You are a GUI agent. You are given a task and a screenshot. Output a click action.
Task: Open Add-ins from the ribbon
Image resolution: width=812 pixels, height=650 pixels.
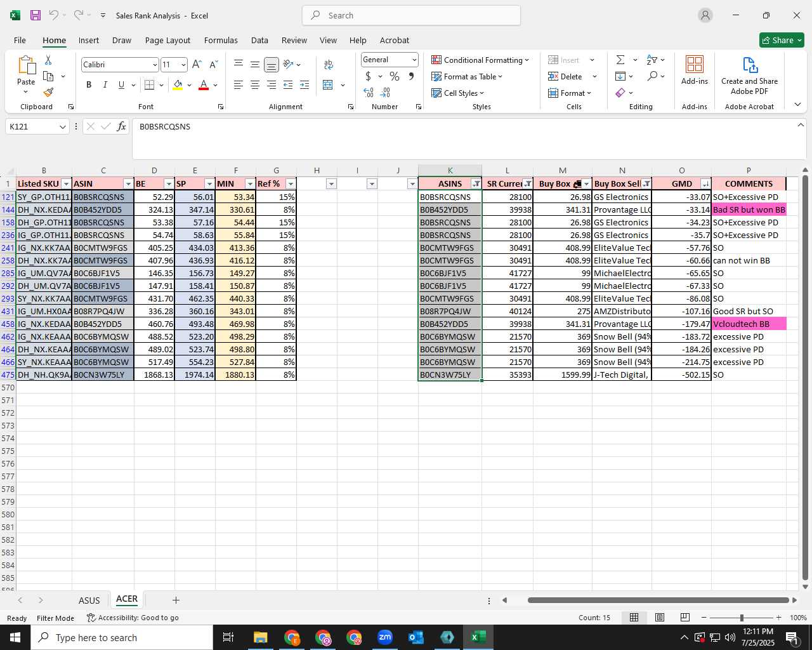[x=695, y=70]
